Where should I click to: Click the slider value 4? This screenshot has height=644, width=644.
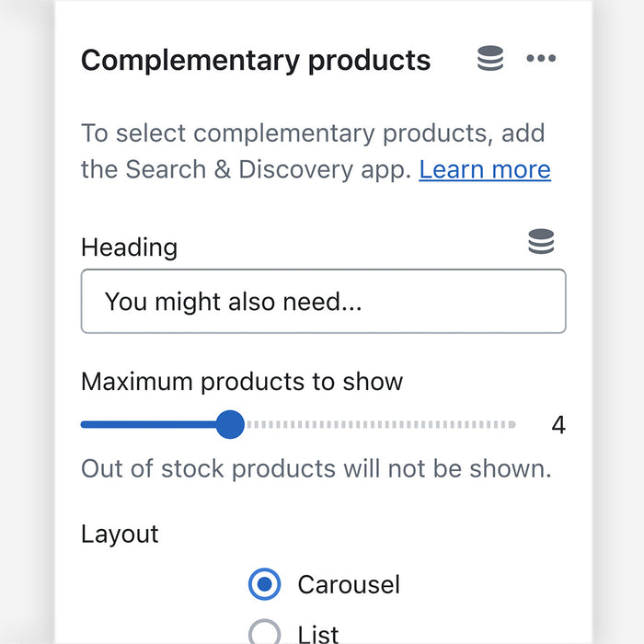click(x=558, y=425)
